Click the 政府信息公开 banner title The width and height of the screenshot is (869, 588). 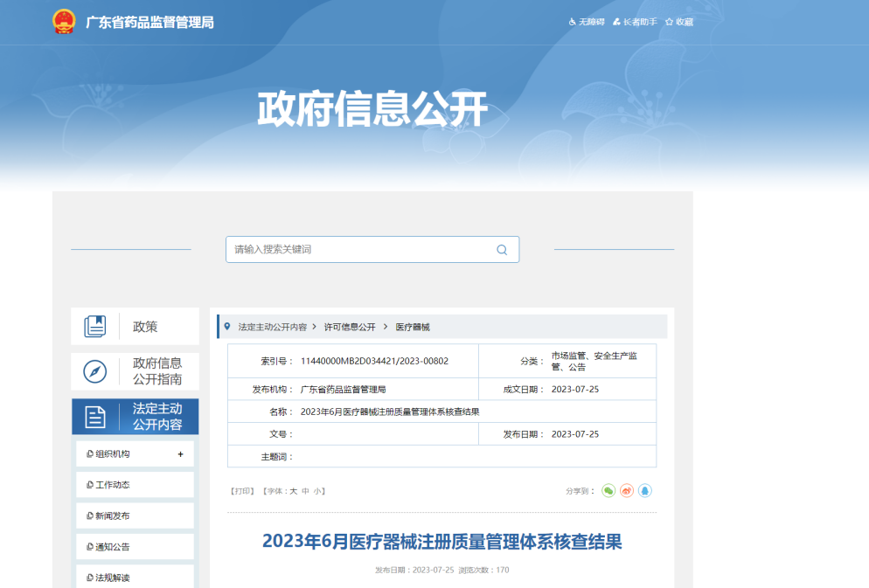(372, 109)
